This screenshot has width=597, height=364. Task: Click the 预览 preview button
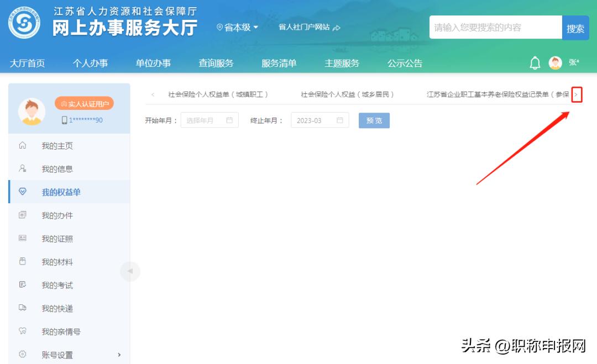click(374, 120)
